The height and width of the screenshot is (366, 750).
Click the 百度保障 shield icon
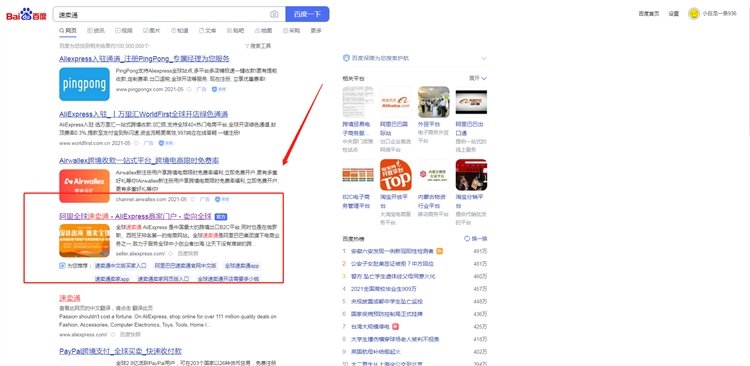tap(346, 58)
